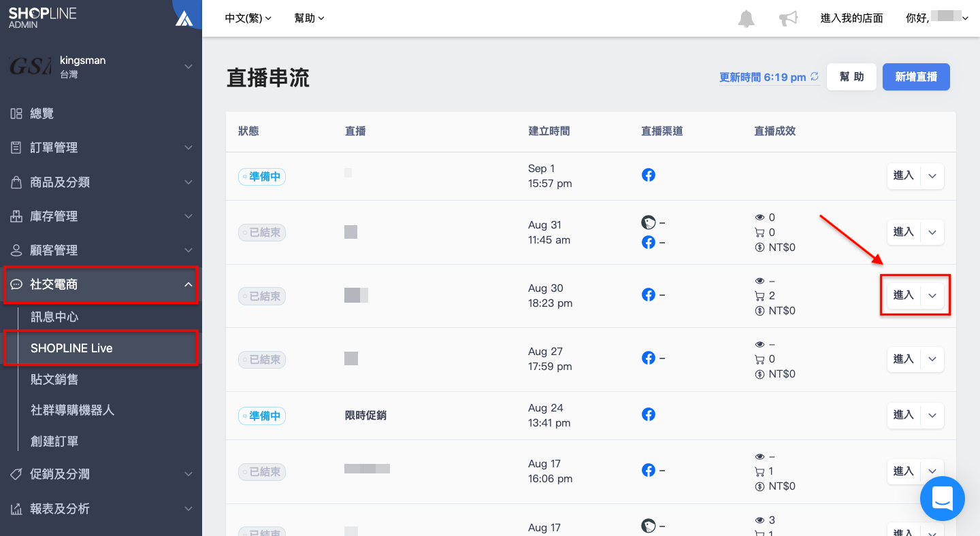Click 進入 button in Aug 17 16:06 row
The image size is (980, 536).
(x=904, y=471)
